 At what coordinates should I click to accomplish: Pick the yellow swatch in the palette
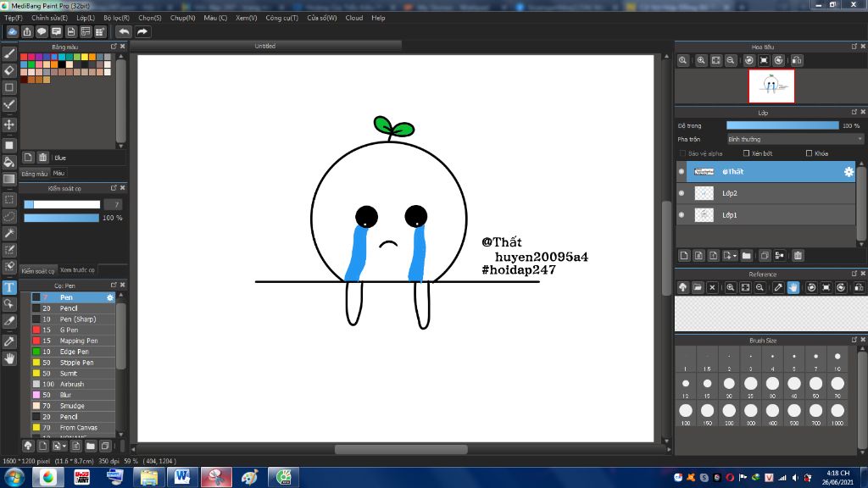[x=85, y=57]
